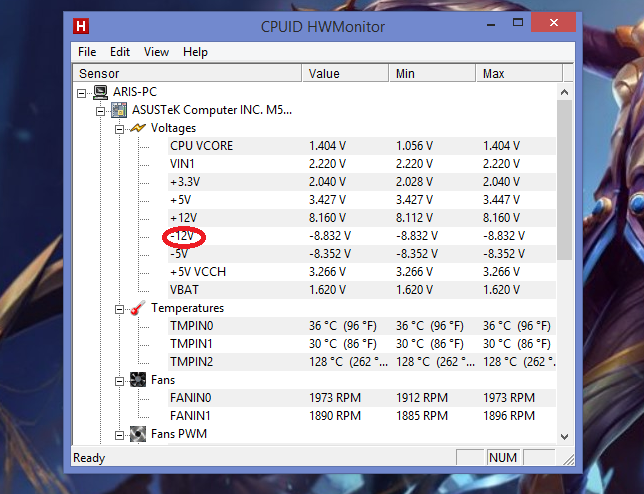
Task: Click the scrollbar up arrow
Action: (564, 92)
